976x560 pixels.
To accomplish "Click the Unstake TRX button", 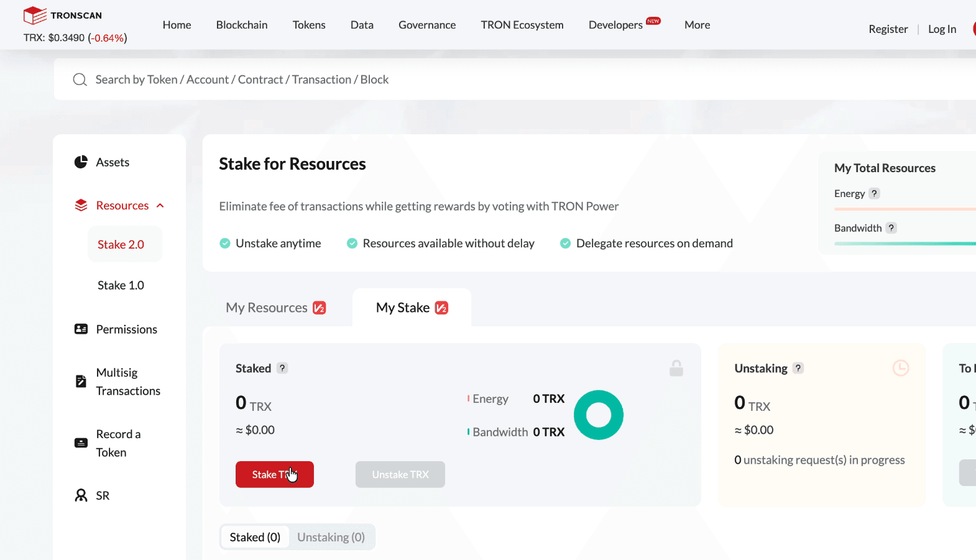I will tap(400, 474).
